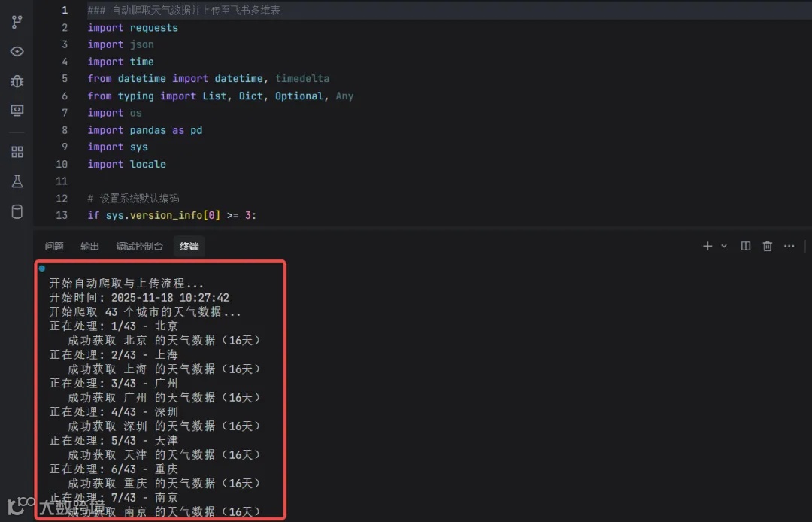Click terminal line 正在处理: 1/43 - 北京

pyautogui.click(x=114, y=326)
